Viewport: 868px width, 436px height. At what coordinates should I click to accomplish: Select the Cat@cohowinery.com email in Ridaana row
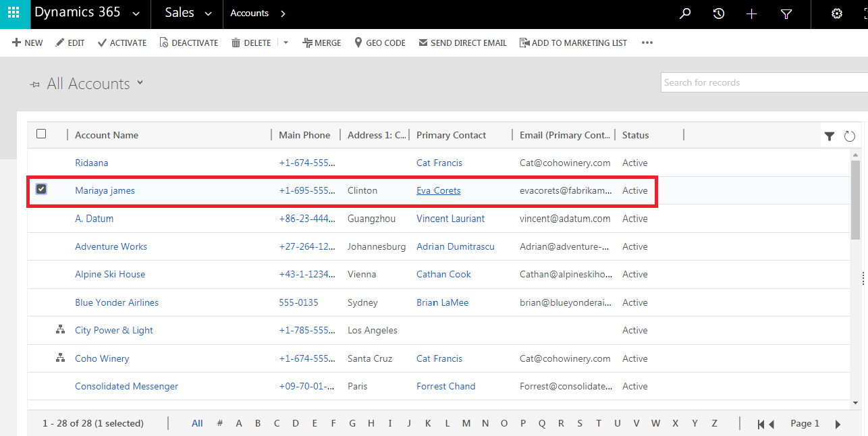(x=565, y=163)
